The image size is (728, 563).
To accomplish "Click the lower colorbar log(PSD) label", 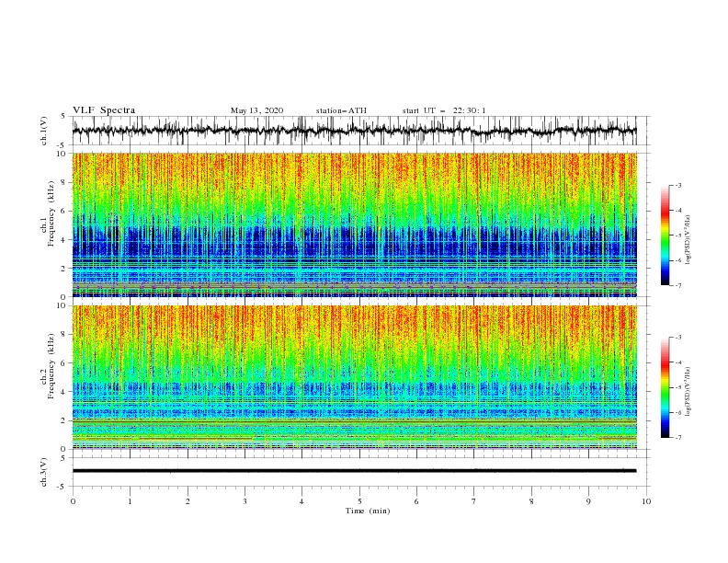I will [x=688, y=392].
